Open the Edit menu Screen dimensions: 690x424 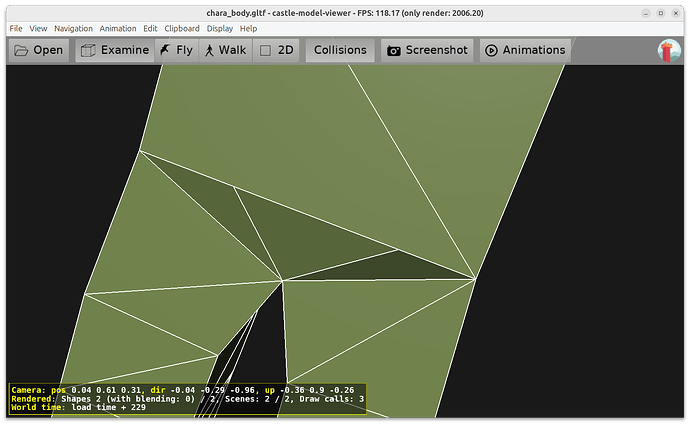150,29
